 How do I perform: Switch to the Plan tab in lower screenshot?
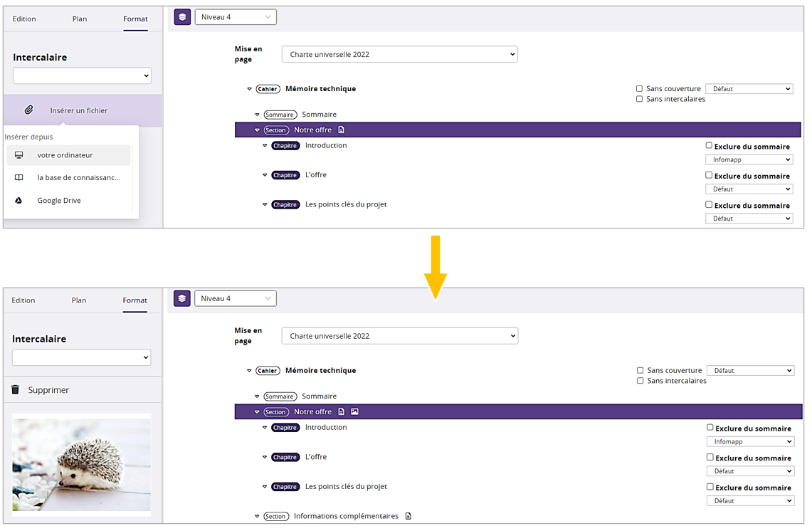point(79,300)
